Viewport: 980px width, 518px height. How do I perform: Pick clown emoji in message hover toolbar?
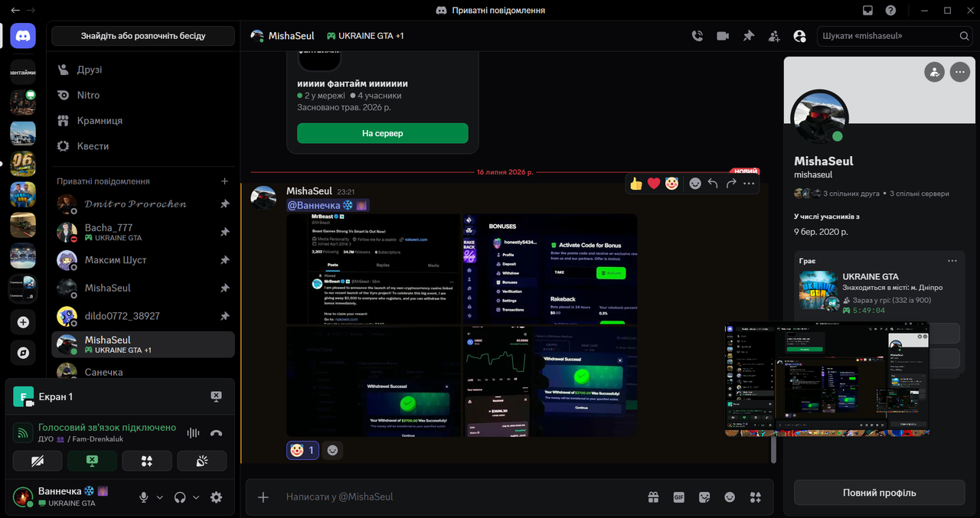click(x=671, y=184)
